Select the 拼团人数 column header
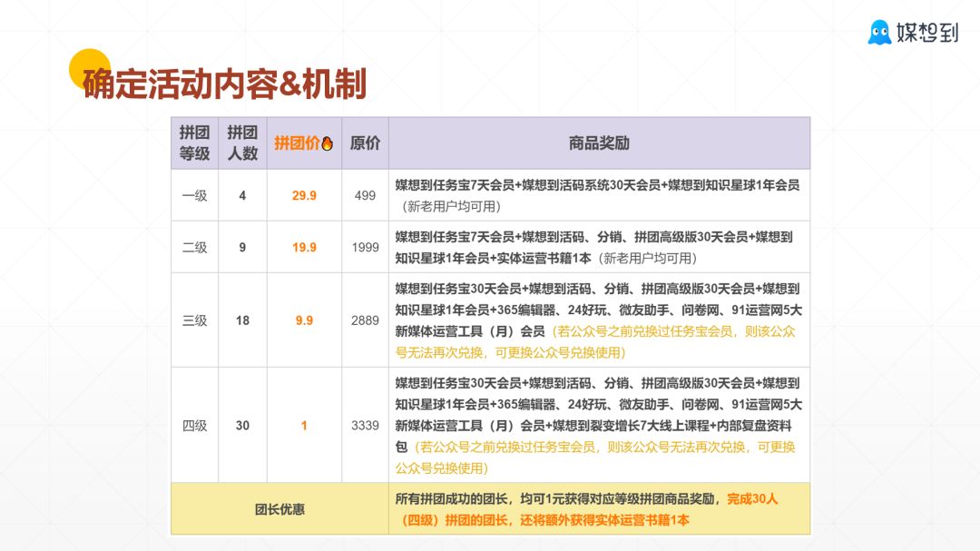Image resolution: width=980 pixels, height=551 pixels. (243, 143)
